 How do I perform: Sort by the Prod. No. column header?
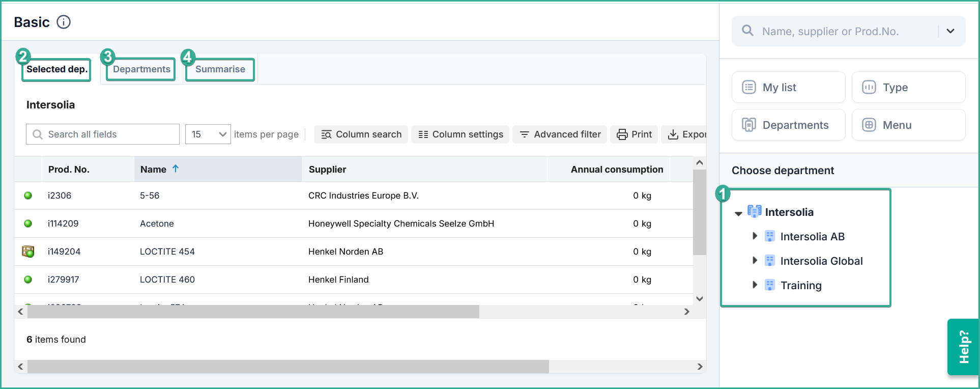[69, 170]
